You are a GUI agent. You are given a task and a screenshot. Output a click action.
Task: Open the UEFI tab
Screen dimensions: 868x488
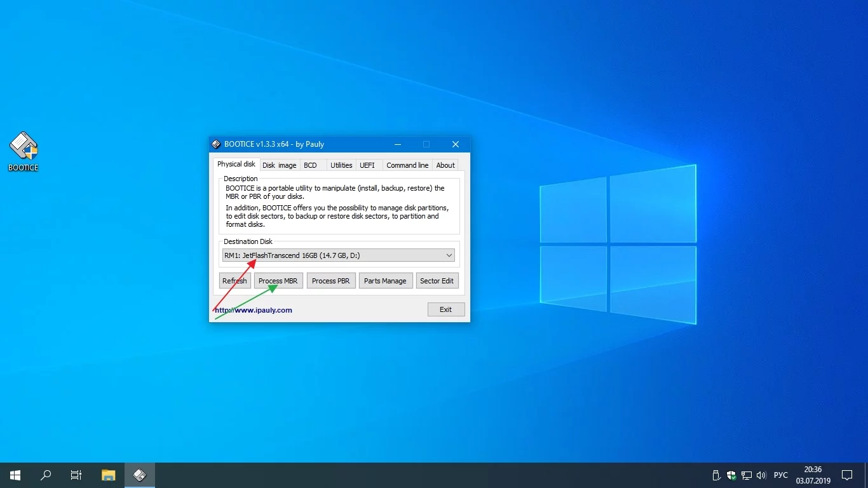[x=367, y=165]
